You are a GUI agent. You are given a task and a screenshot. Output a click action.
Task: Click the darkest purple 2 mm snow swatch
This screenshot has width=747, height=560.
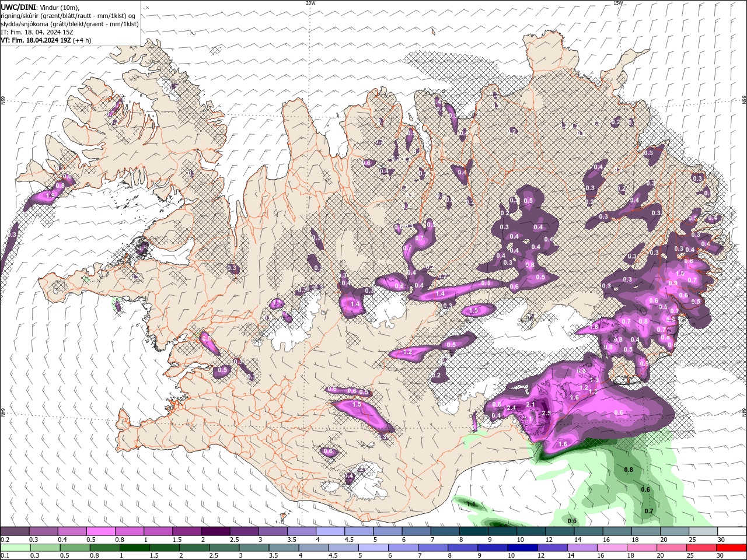tap(215, 531)
